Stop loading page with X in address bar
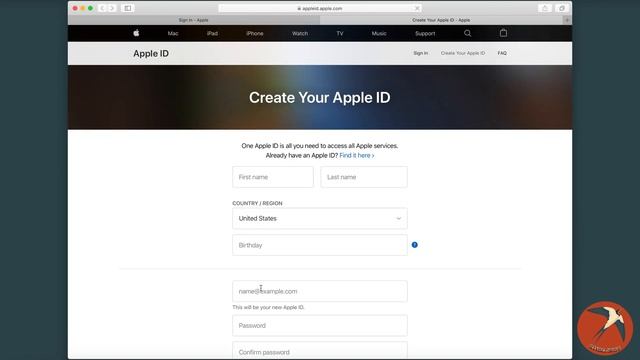The image size is (640, 360). pyautogui.click(x=417, y=8)
